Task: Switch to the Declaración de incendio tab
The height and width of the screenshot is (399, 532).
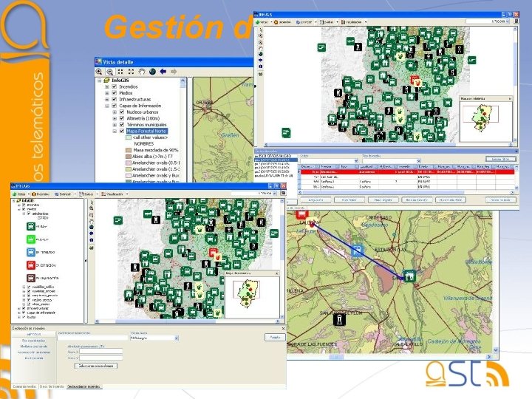Action: click(83, 386)
